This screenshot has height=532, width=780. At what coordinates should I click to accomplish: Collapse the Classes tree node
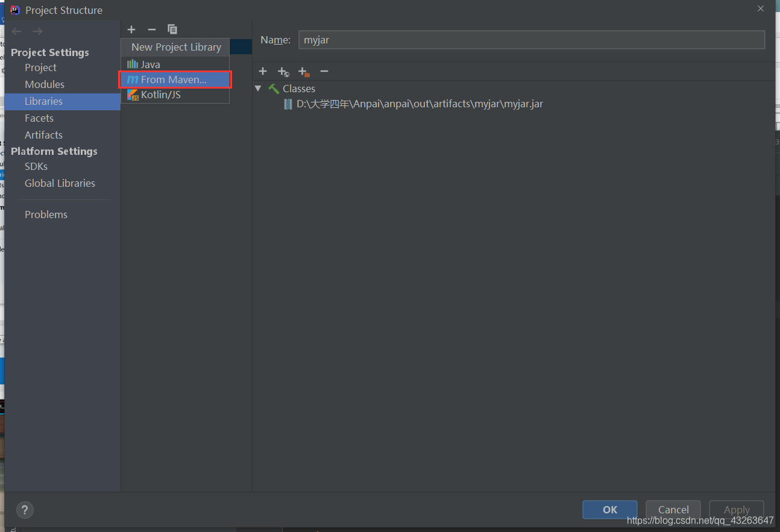258,89
